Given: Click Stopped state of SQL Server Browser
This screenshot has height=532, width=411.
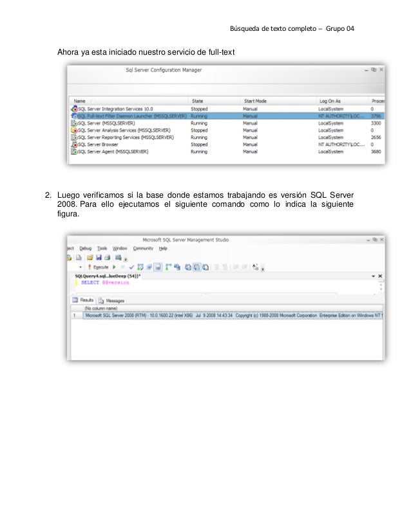Looking at the screenshot, I should (199, 144).
